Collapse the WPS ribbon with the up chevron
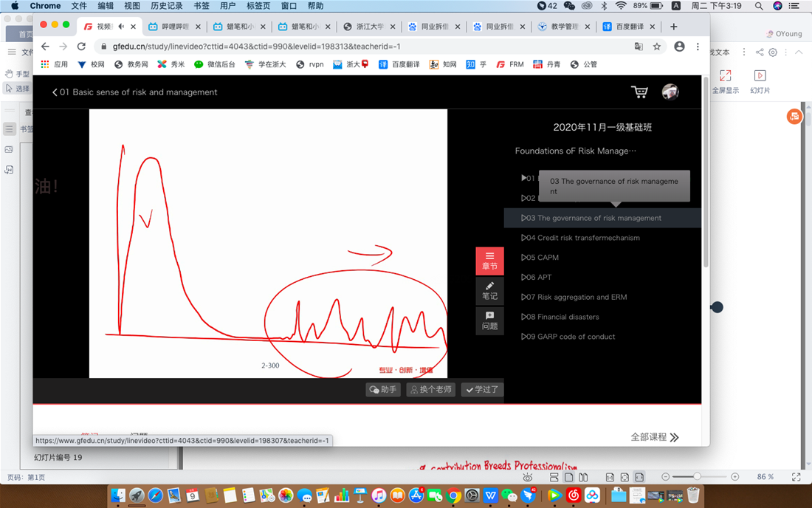This screenshot has height=508, width=812. pos(799,52)
